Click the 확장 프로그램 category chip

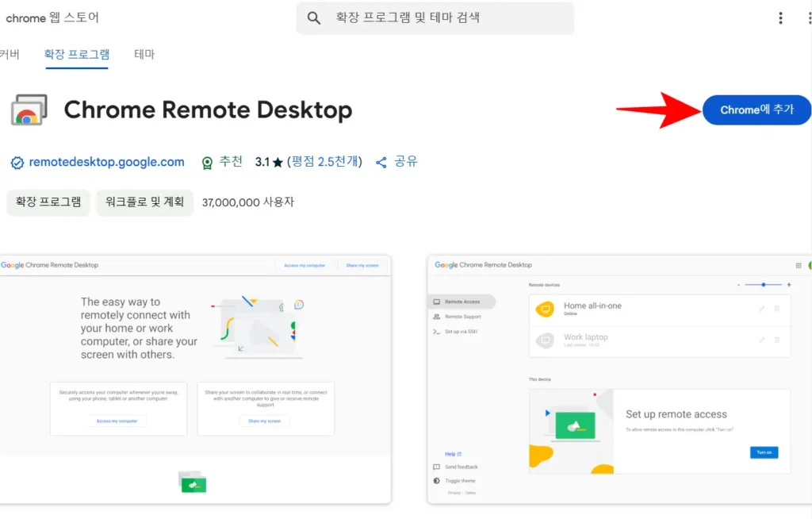coord(48,202)
